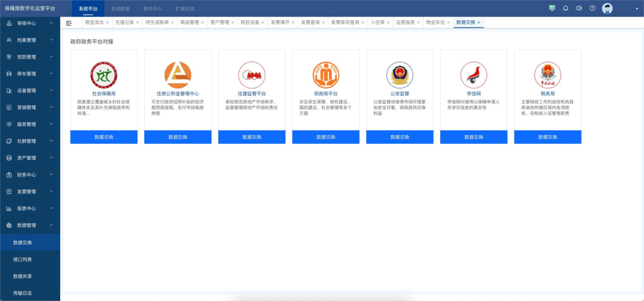The height and width of the screenshot is (301, 644).
Task: Open the monitor screen icon in header
Action: pyautogui.click(x=552, y=8)
